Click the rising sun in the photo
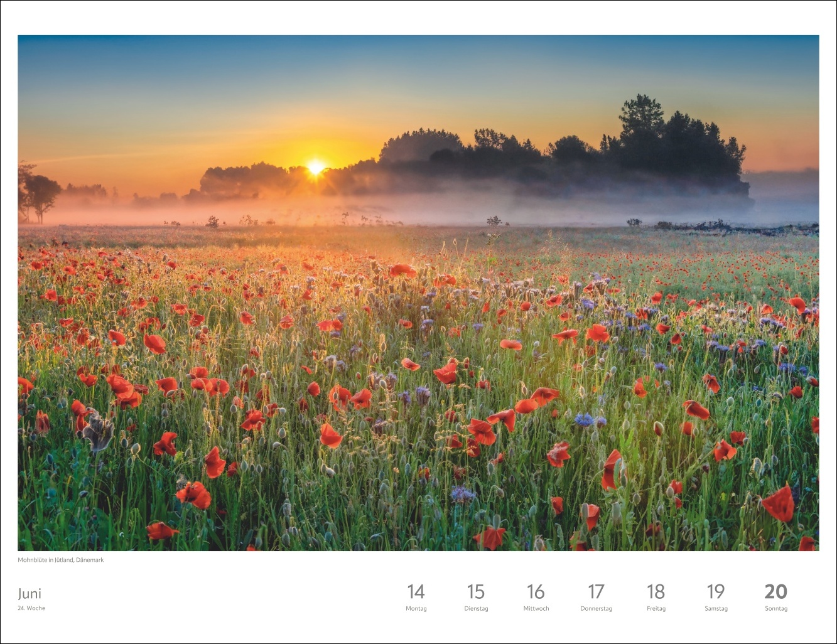 (315, 168)
